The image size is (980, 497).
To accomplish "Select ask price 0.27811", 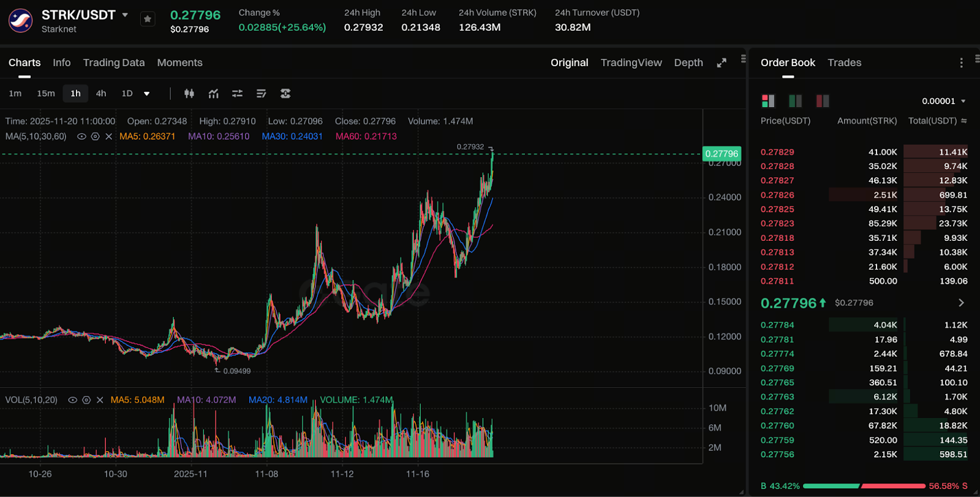I will [x=777, y=281].
